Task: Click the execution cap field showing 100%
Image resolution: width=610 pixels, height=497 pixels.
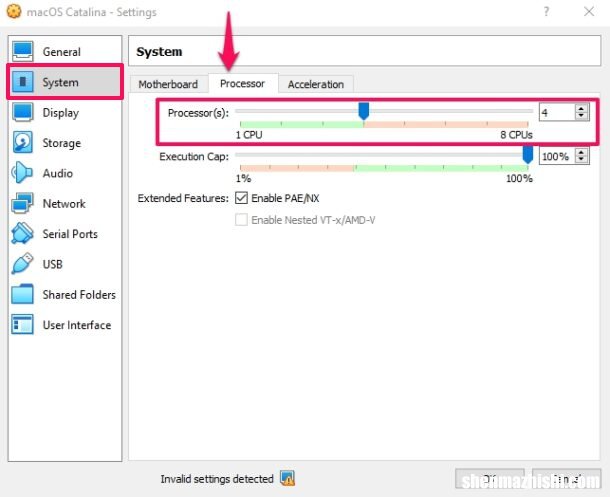Action: pos(557,156)
